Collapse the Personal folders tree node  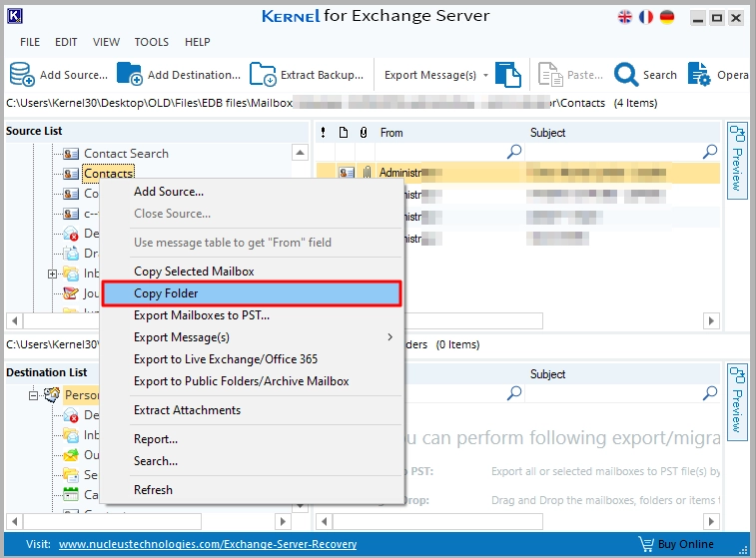[33, 395]
